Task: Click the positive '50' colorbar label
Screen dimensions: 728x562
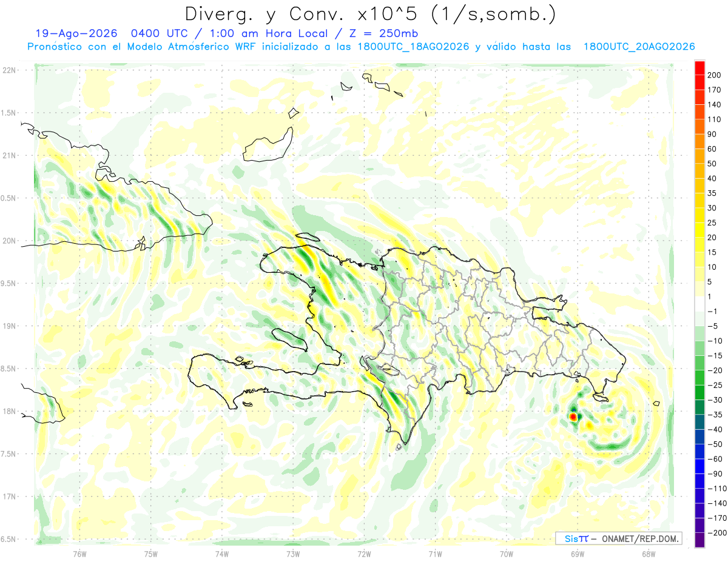Action: pyautogui.click(x=712, y=164)
